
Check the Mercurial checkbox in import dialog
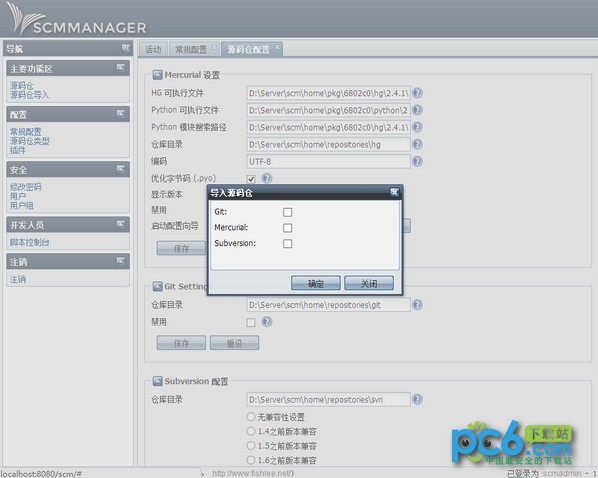pos(288,228)
